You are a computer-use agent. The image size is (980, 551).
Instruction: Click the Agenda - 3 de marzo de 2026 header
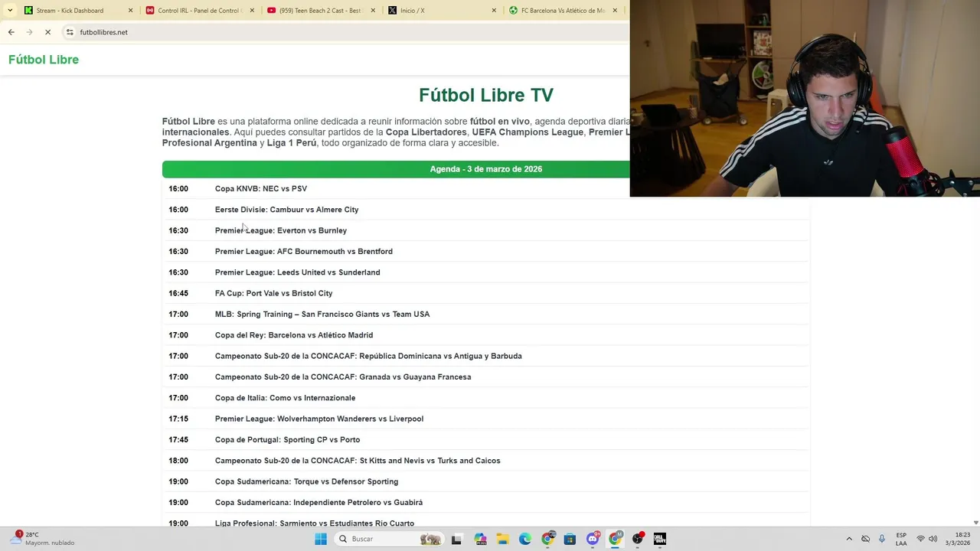[485, 169]
